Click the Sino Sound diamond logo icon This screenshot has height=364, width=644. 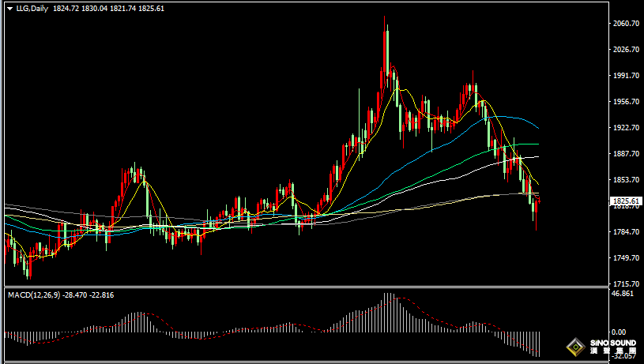click(576, 347)
